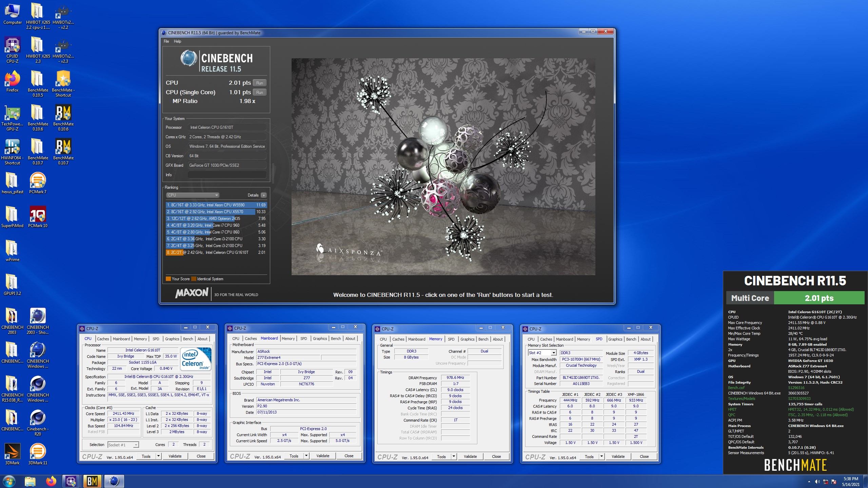Select ranking row Intel Xeon CPU W5590
This screenshot has height=488, width=868.
point(216,205)
